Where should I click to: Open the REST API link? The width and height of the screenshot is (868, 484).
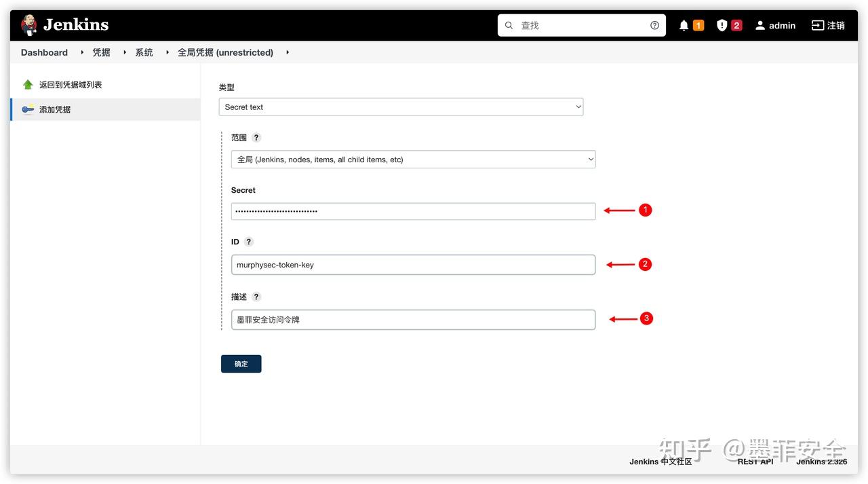tap(755, 462)
